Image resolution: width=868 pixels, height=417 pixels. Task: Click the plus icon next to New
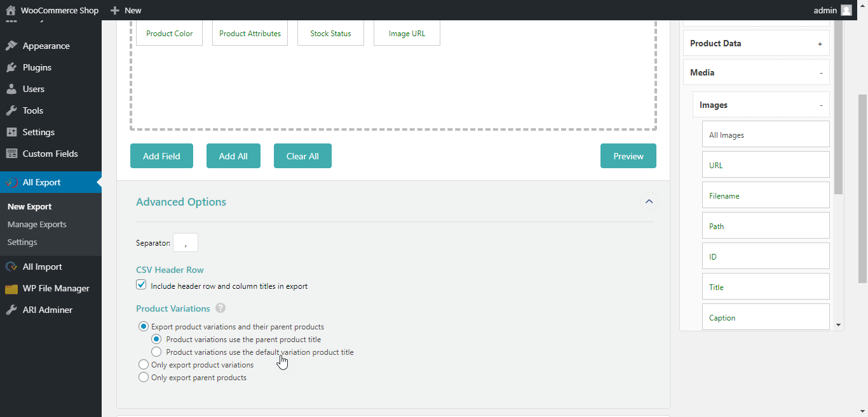(114, 10)
